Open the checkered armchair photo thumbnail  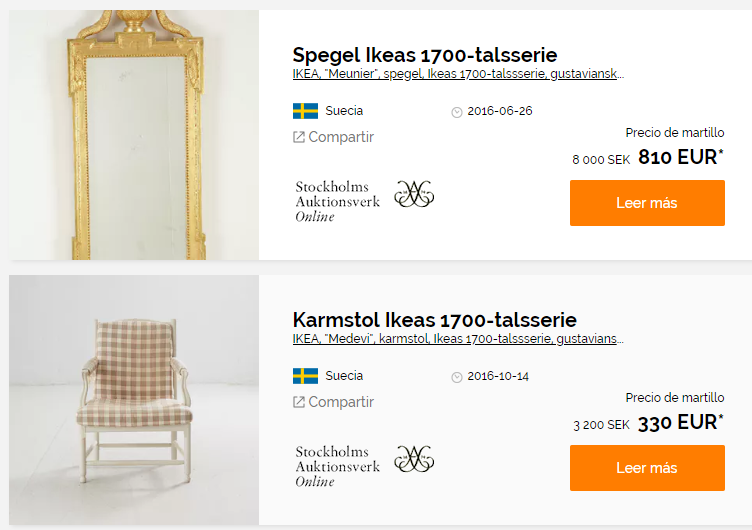pos(134,400)
